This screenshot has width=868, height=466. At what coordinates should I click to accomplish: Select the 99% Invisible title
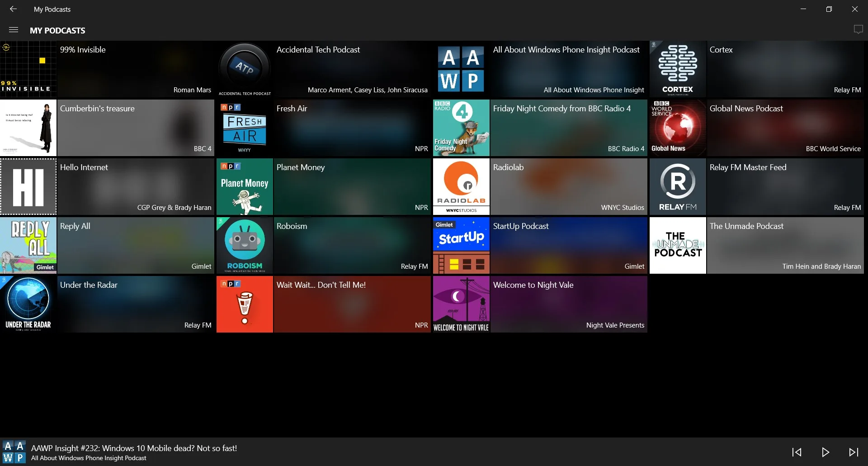click(83, 50)
